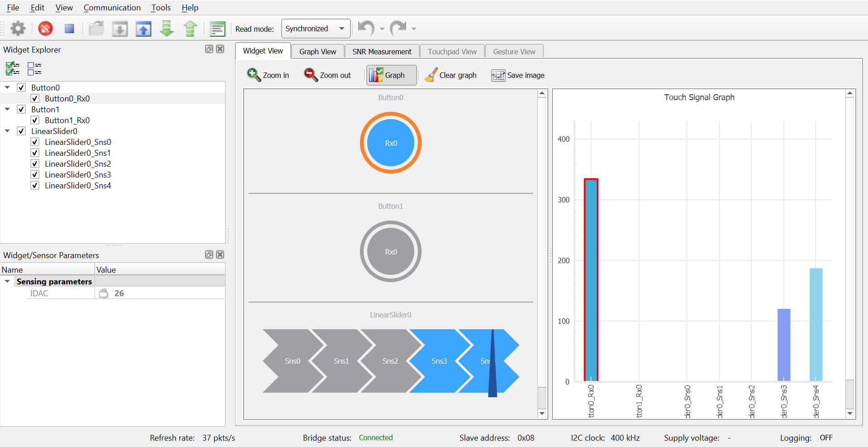The image size is (868, 447).
Task: Switch to the SNR Measurement tab
Action: tap(382, 51)
